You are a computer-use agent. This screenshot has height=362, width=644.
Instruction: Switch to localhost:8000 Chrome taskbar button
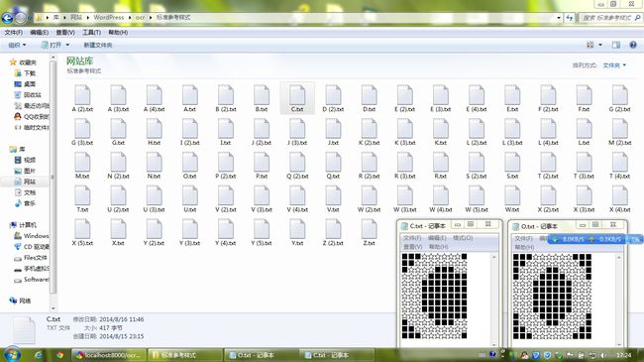pos(109,355)
